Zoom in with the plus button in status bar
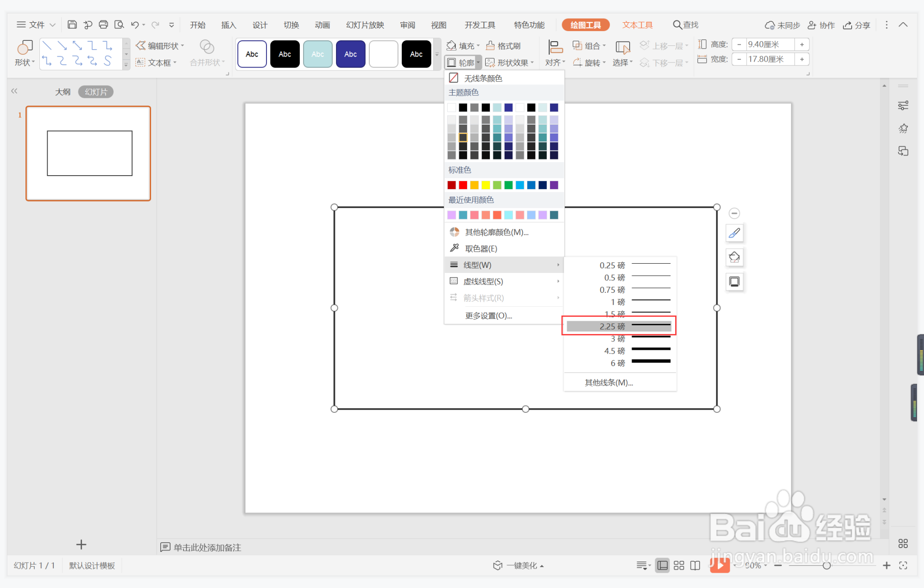The image size is (924, 588). click(886, 565)
